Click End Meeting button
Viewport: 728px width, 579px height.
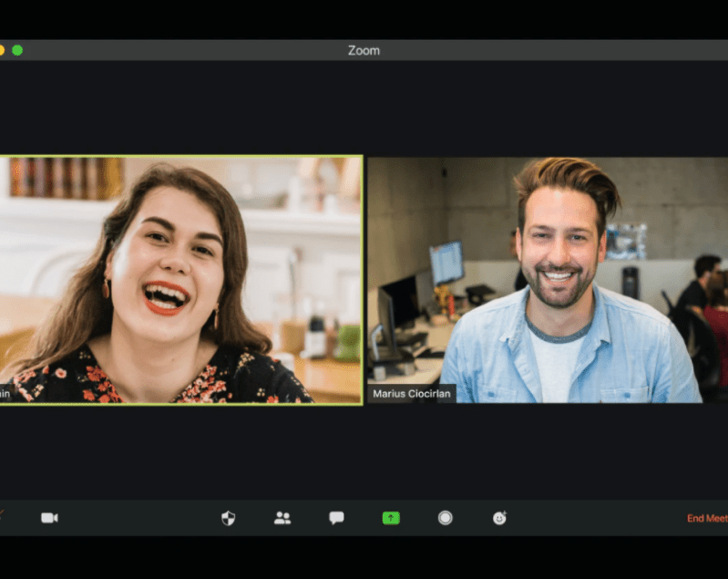707,518
